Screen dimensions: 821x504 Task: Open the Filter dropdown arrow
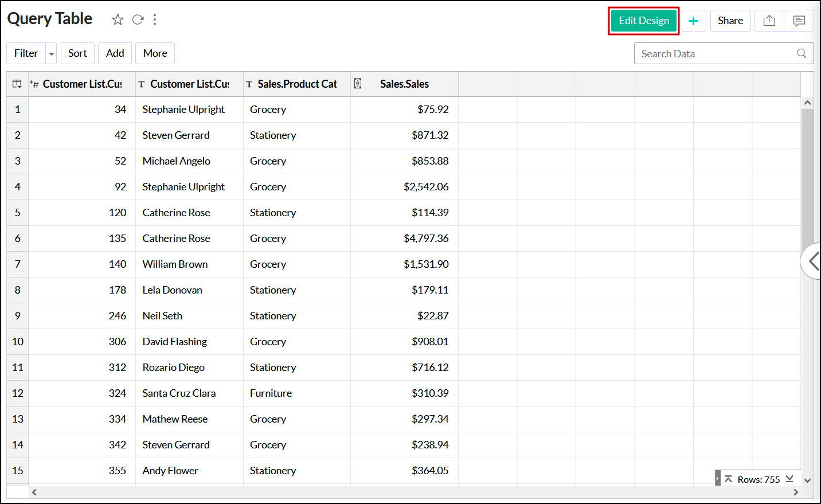pos(50,53)
